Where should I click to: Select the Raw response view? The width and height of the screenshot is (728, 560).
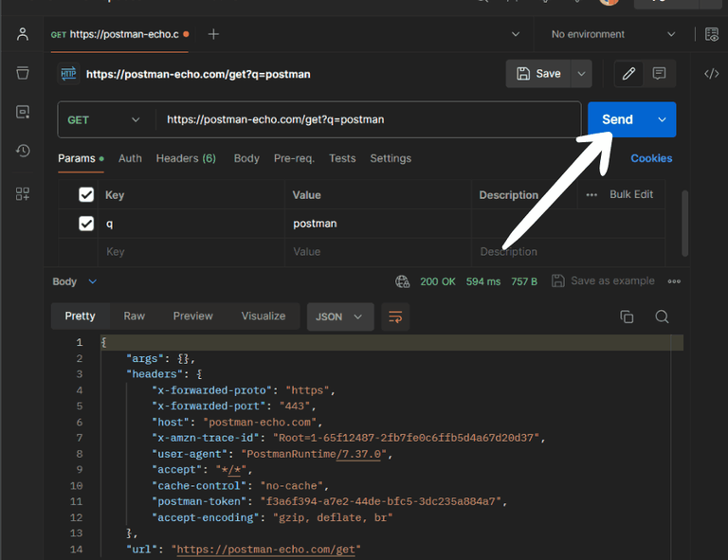[x=135, y=316]
